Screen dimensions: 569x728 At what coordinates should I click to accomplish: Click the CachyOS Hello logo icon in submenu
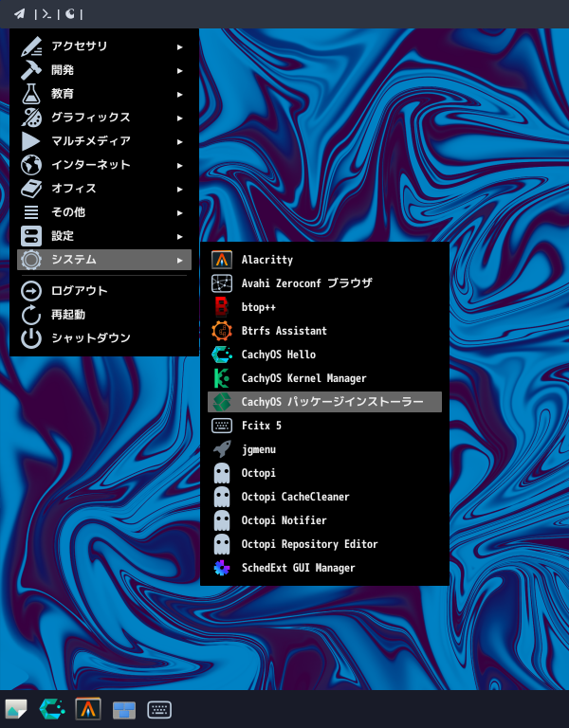point(222,355)
